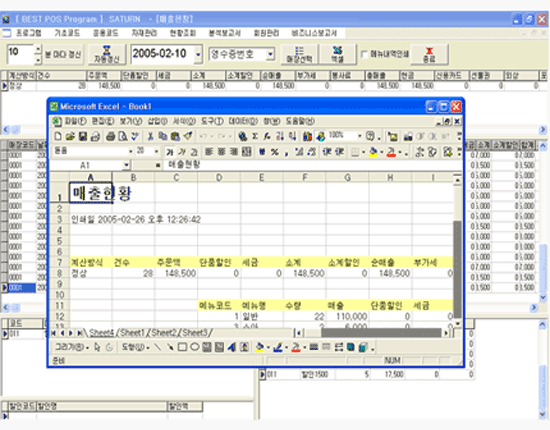Image resolution: width=550 pixels, height=430 pixels.
Task: Insert WordArt from the Drawing toolbar
Action: [x=232, y=347]
